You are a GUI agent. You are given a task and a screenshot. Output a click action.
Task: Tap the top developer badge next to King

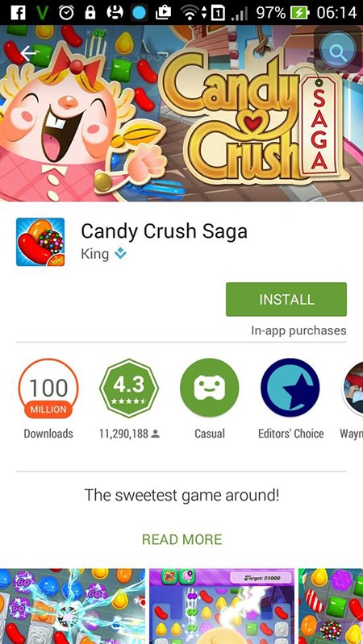120,254
